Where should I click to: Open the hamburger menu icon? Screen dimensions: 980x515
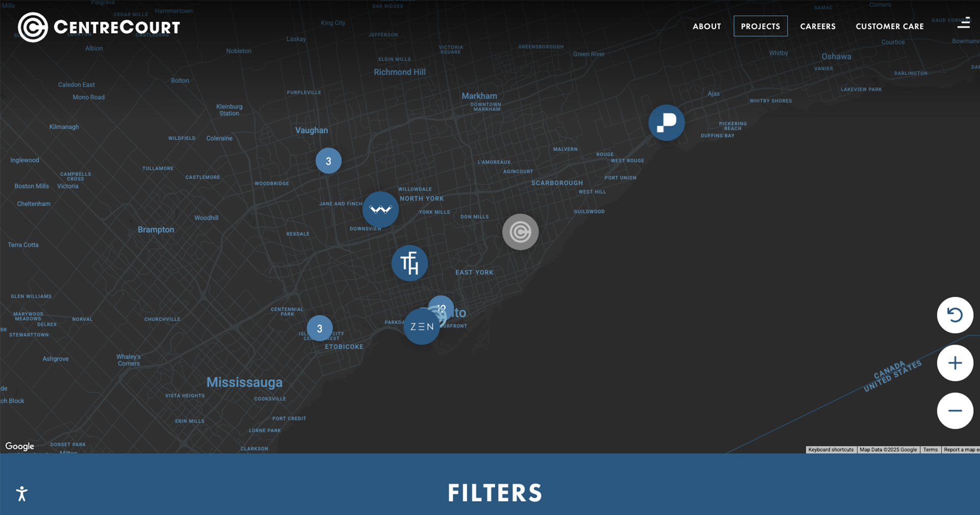tap(964, 22)
